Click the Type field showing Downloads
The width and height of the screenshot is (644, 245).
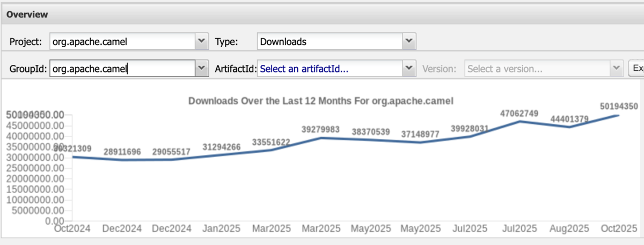(330, 41)
